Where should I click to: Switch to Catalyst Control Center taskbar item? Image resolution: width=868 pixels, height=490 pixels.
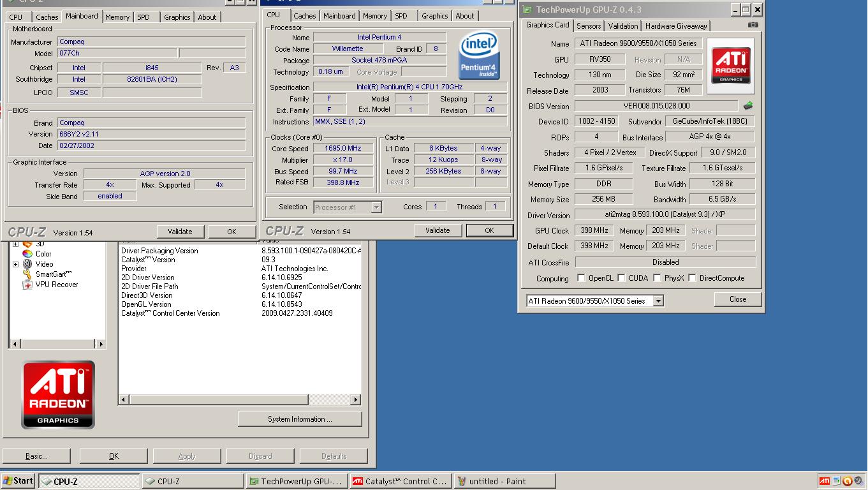401,482
